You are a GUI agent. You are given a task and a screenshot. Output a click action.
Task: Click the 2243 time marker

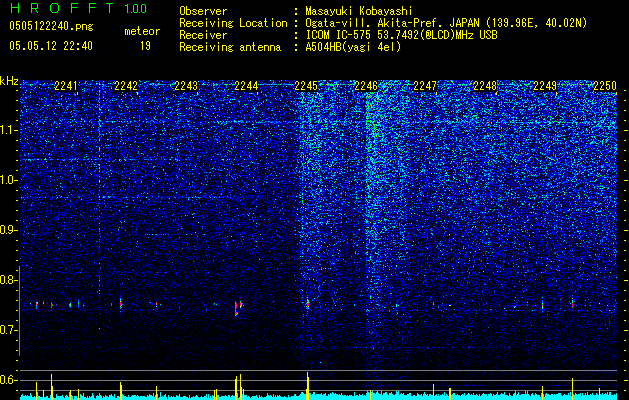[186, 86]
